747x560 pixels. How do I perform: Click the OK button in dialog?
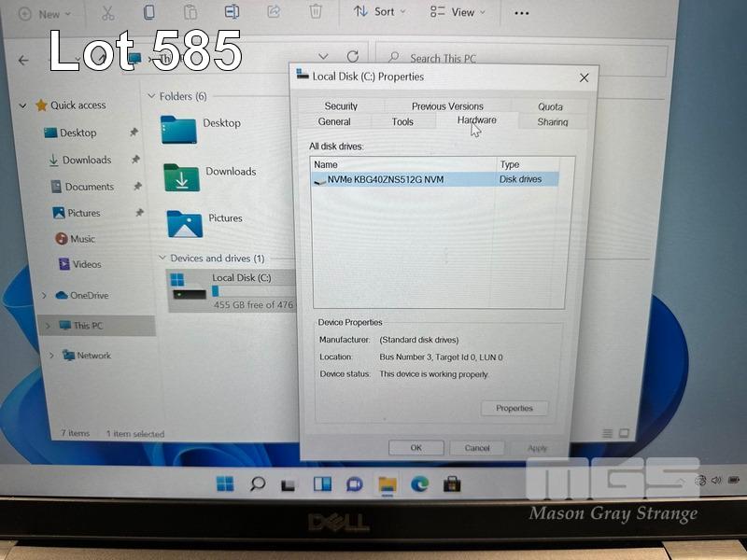(x=416, y=448)
